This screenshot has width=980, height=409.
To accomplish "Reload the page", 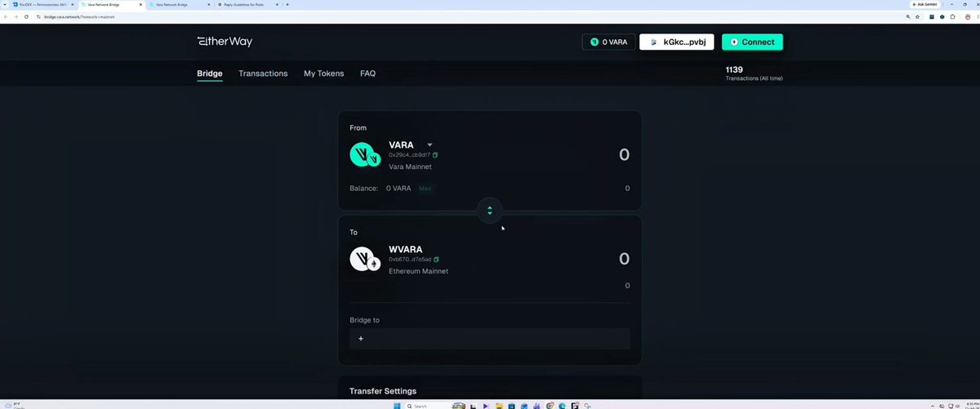I will pyautogui.click(x=26, y=16).
